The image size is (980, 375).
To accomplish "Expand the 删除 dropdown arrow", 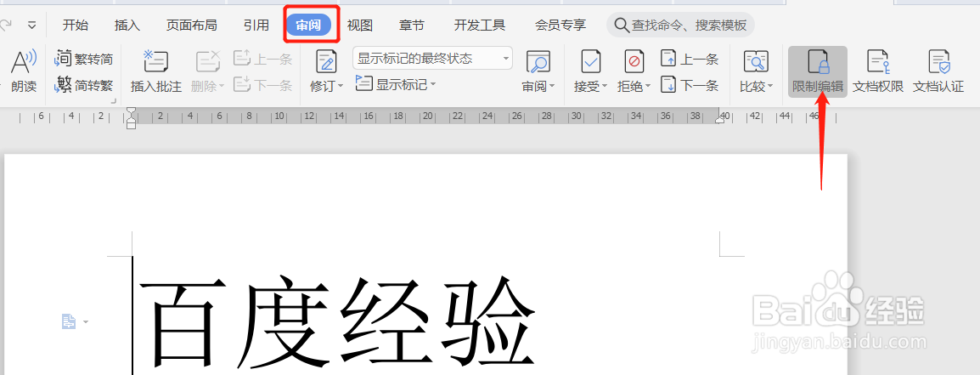I will point(222,87).
